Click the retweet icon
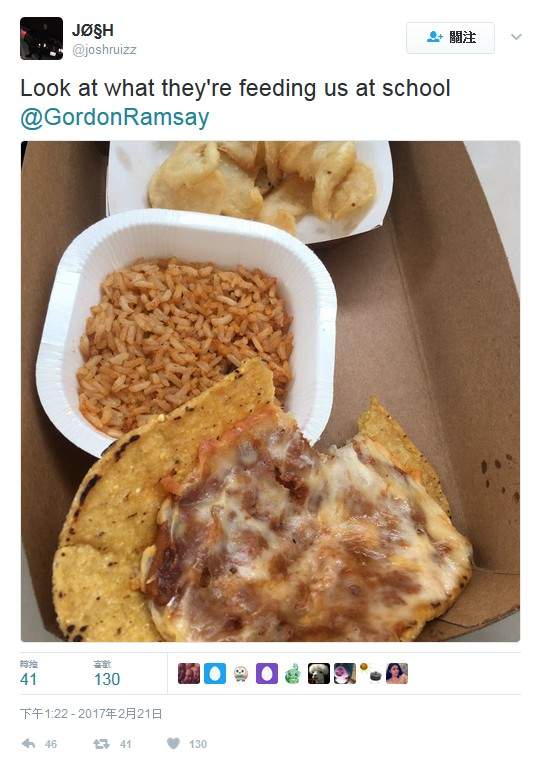 (x=101, y=743)
